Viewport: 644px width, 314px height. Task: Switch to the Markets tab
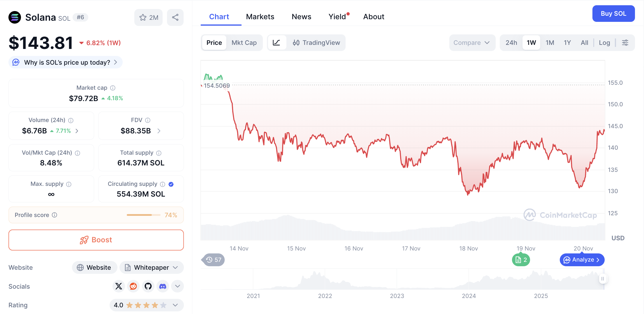(260, 17)
